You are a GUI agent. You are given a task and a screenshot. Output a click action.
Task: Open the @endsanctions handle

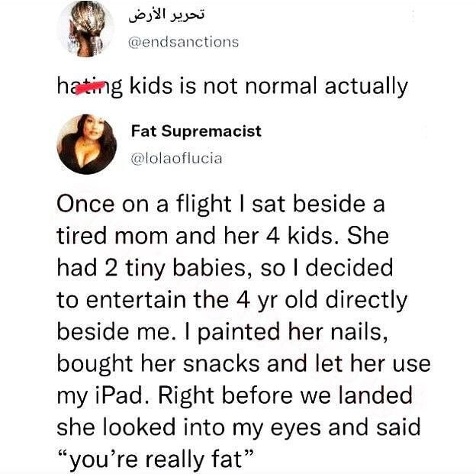(x=182, y=42)
